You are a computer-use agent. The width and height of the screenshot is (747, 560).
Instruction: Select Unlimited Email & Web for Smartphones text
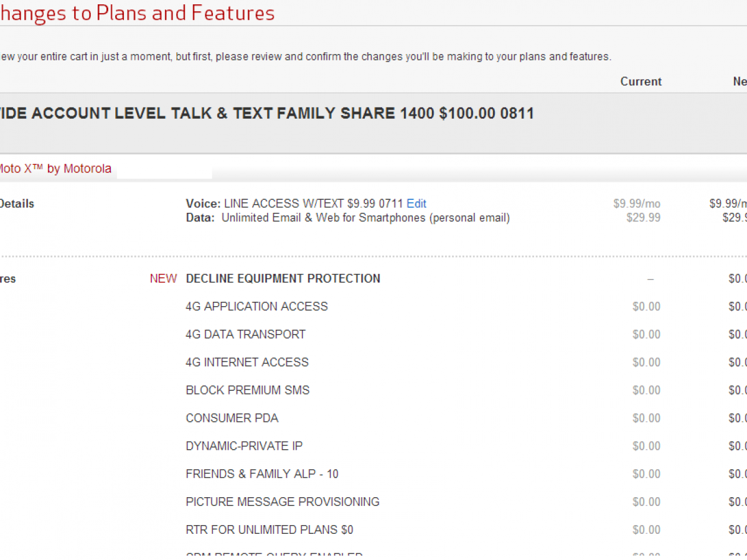(365, 218)
